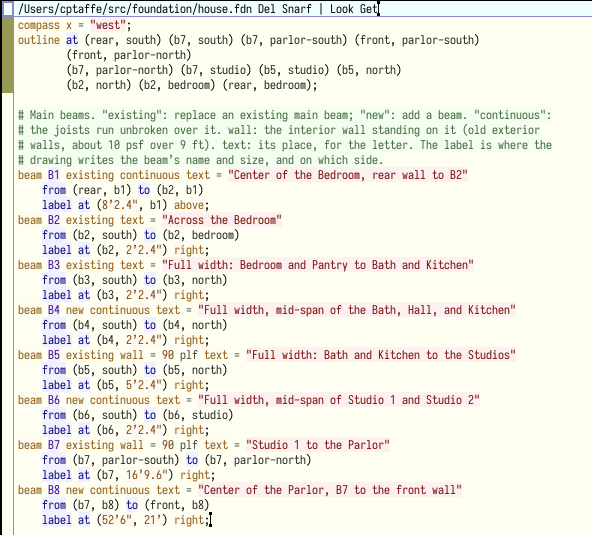Viewport: 592px width, 535px height.
Task: Click the string "Studio 1 to the Parlor"
Action: pyautogui.click(x=318, y=445)
